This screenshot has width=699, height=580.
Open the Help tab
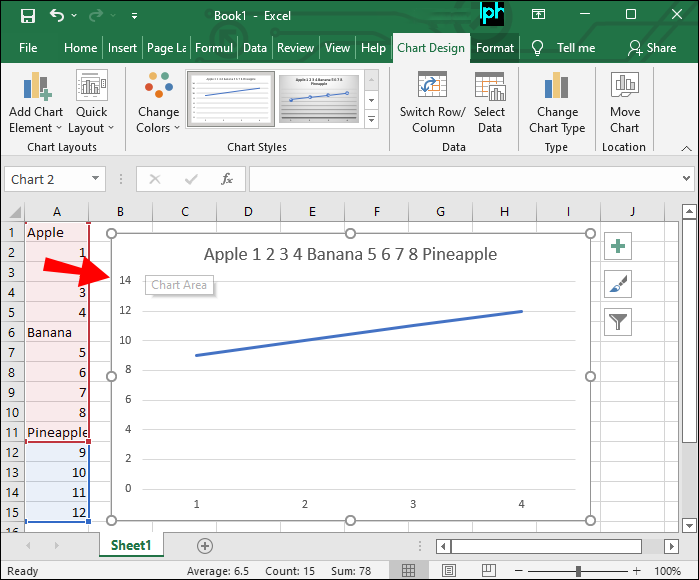click(x=373, y=48)
